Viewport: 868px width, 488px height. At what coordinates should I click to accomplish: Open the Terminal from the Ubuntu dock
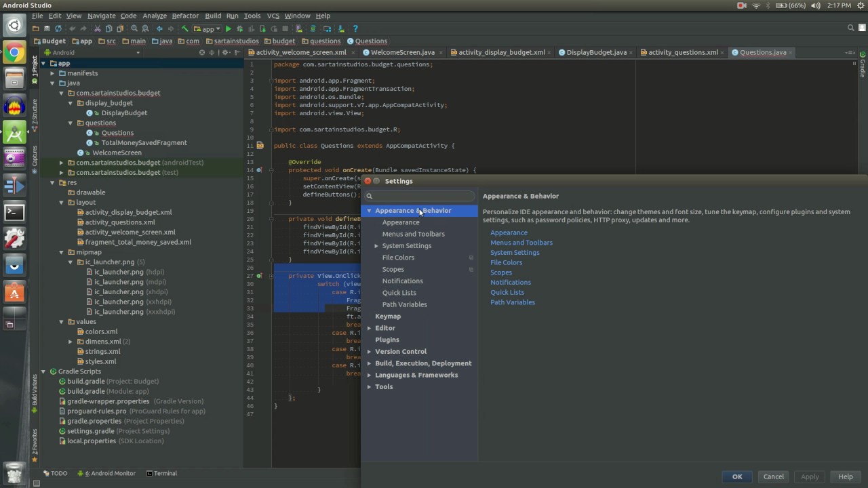click(x=14, y=212)
